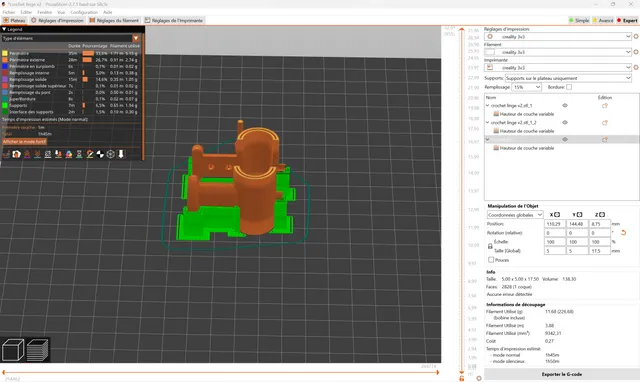
Task: Open the Remplissage 15% dropdown
Action: [527, 87]
